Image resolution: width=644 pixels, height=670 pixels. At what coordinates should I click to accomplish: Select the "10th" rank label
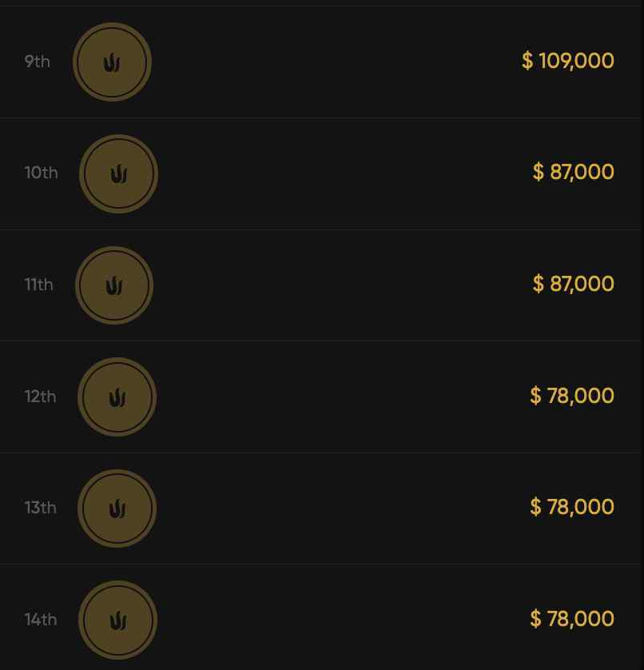click(41, 173)
